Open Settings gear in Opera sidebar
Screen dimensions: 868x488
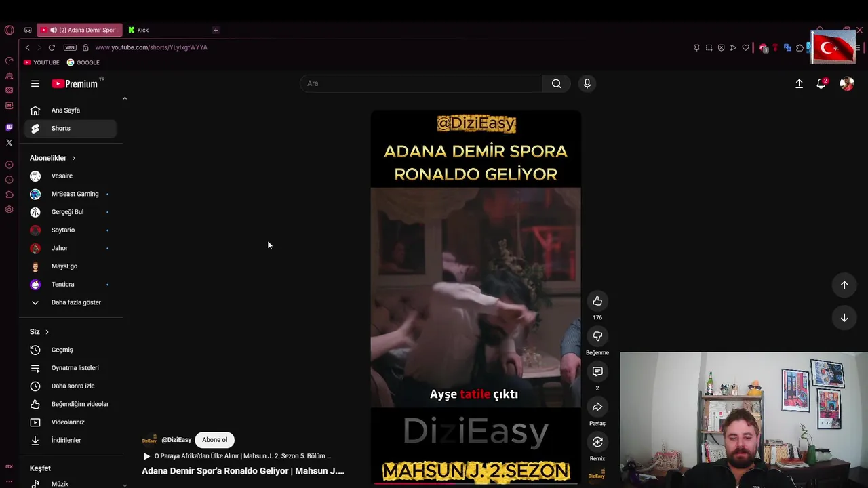click(x=9, y=209)
